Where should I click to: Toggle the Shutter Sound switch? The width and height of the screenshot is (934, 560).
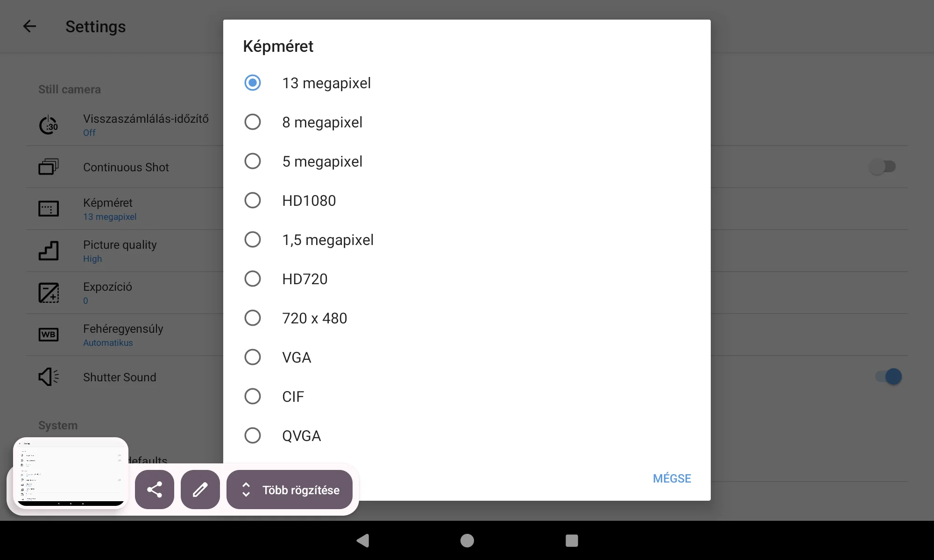(888, 377)
